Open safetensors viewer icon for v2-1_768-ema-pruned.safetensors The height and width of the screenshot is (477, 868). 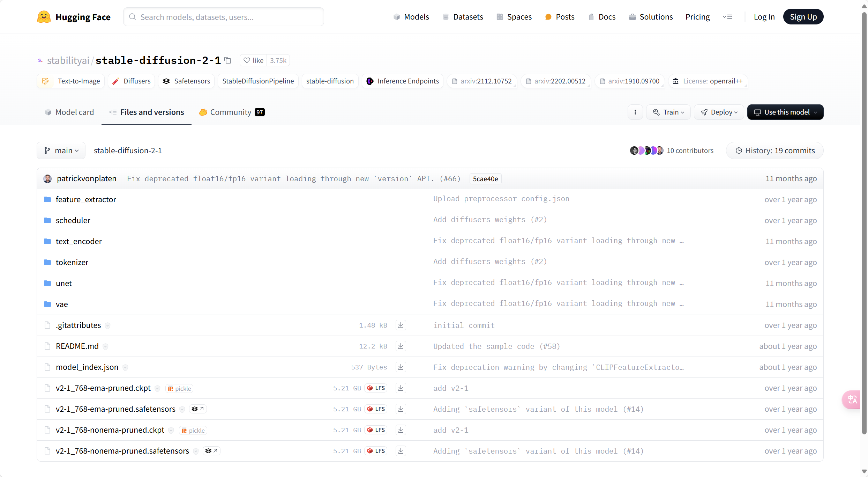[198, 409]
